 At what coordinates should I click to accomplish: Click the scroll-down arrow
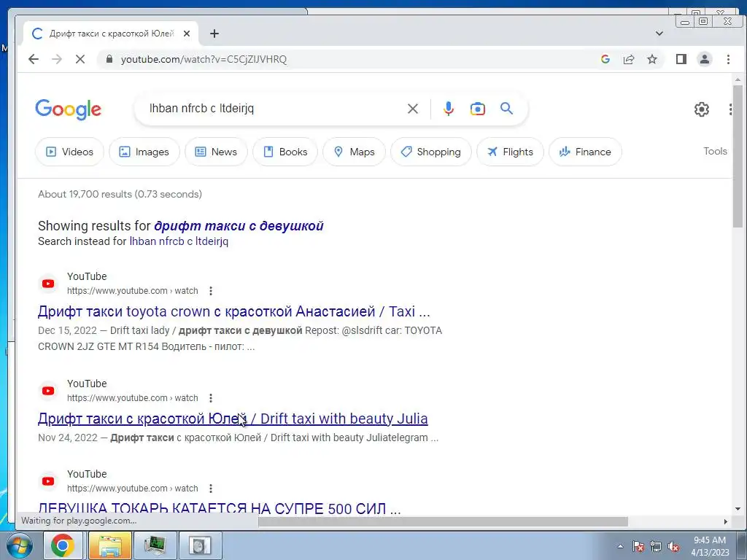(738, 509)
